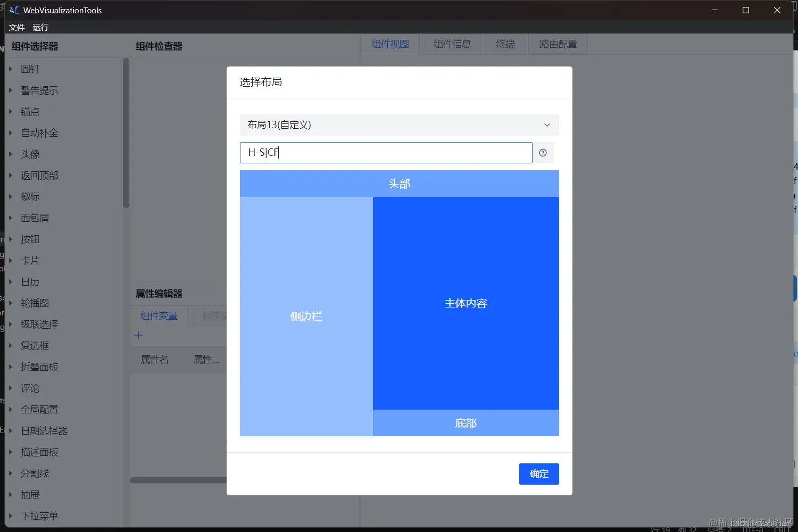Viewport: 798px width, 532px height.
Task: Open the 文件 menu
Action: [17, 27]
